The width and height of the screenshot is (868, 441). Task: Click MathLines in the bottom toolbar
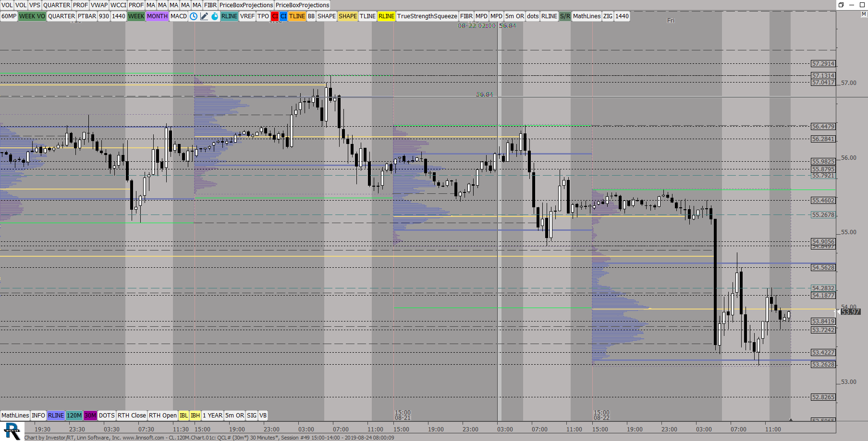coord(15,416)
